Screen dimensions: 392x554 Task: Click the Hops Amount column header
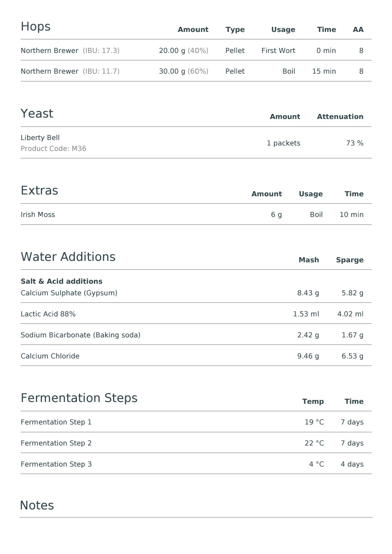(x=193, y=30)
